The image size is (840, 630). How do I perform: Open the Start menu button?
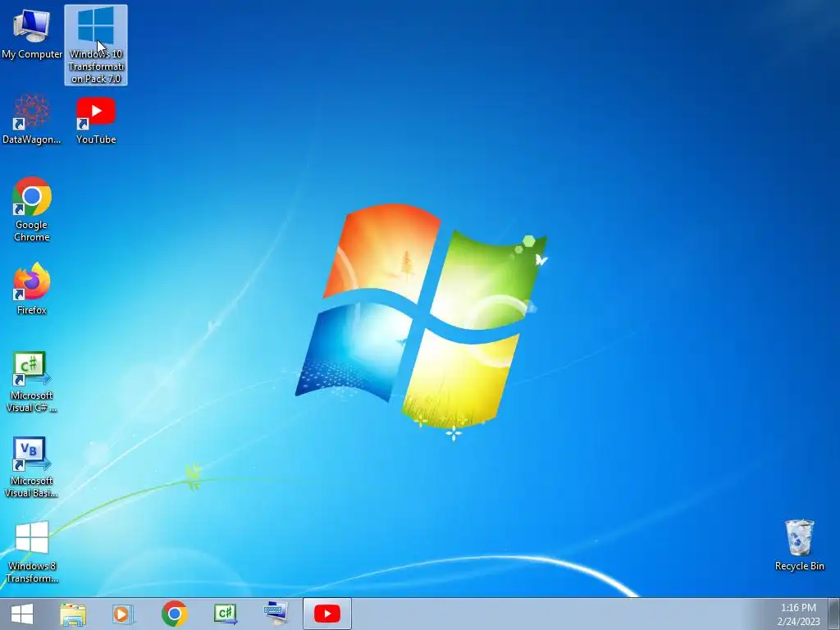22,614
